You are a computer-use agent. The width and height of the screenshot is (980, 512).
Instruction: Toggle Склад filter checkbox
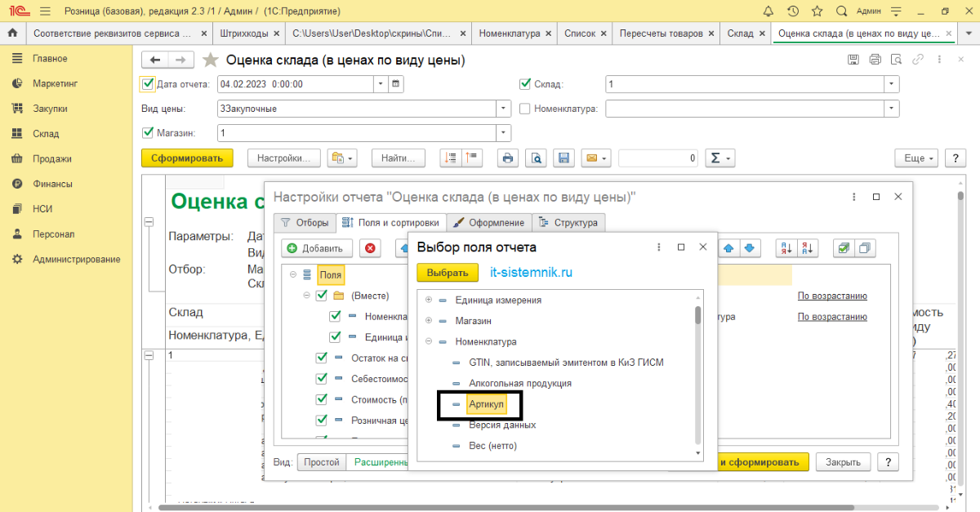pos(525,83)
